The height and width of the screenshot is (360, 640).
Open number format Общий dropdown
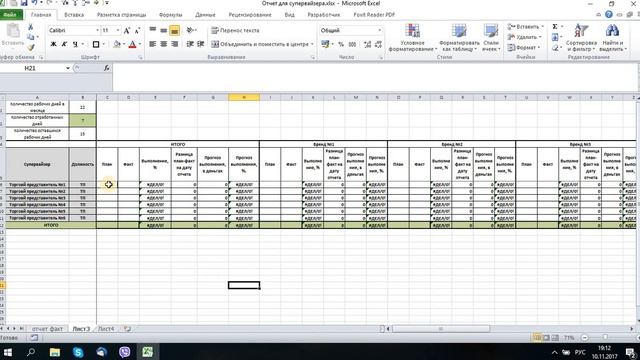(x=380, y=30)
